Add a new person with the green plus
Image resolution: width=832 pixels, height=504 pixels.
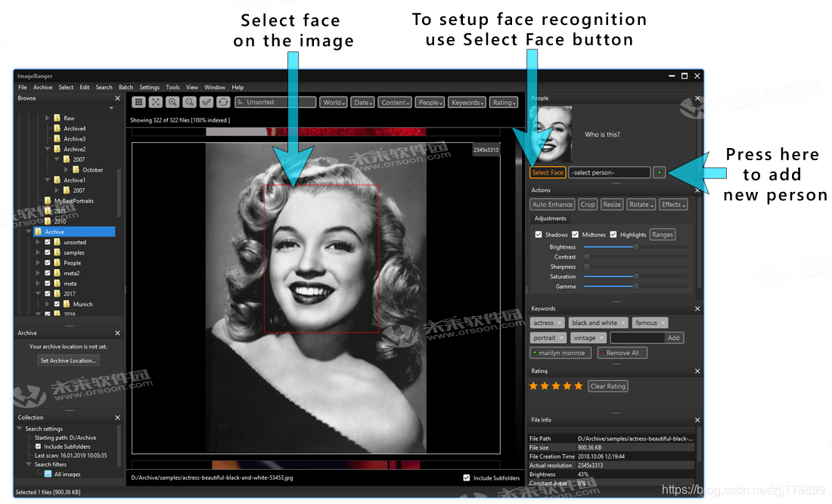tap(659, 172)
